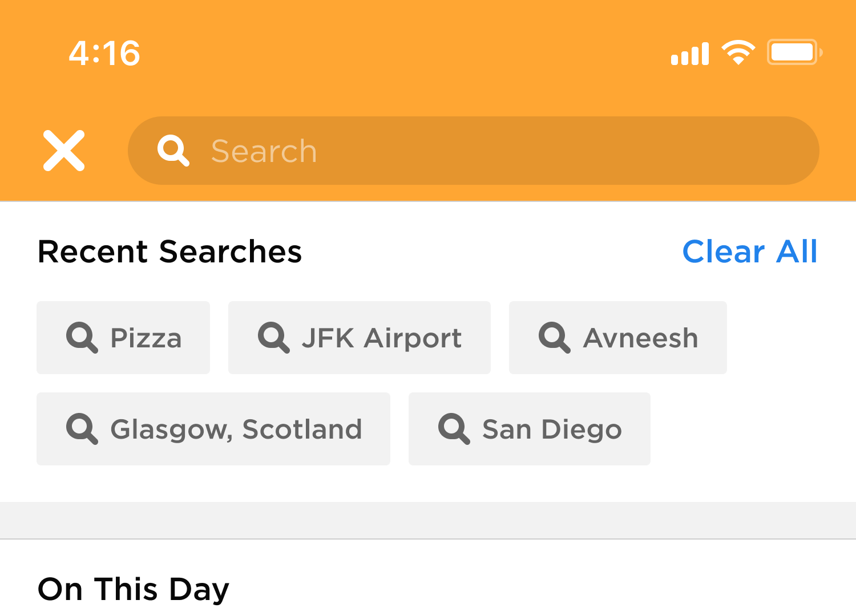Tap the magnifier icon in the search bar
The height and width of the screenshot is (616, 856).
pyautogui.click(x=173, y=151)
